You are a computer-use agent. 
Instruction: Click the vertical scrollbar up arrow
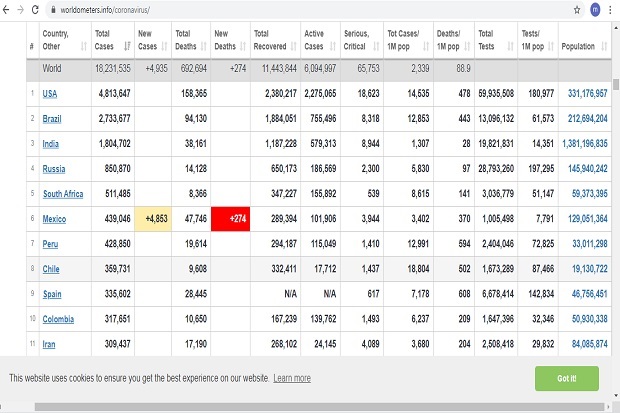coord(616,28)
